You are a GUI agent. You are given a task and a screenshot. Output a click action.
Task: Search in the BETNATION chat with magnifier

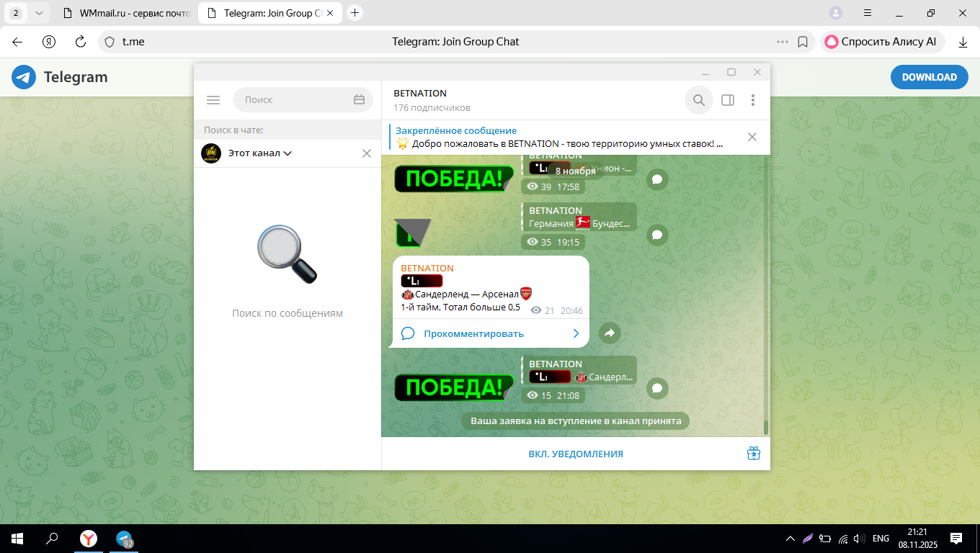click(x=698, y=100)
